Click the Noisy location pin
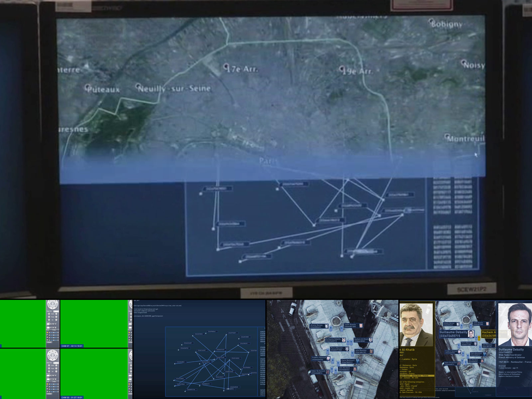This screenshot has width=532, height=399. (x=464, y=62)
